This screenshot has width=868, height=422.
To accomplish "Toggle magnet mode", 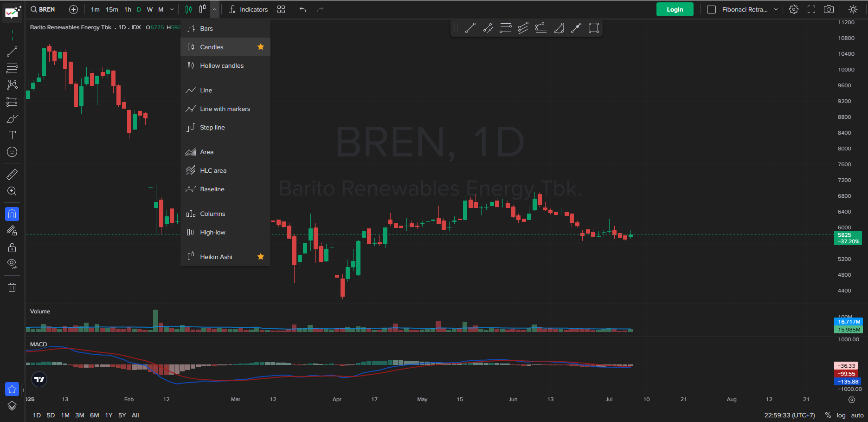I will tap(12, 214).
